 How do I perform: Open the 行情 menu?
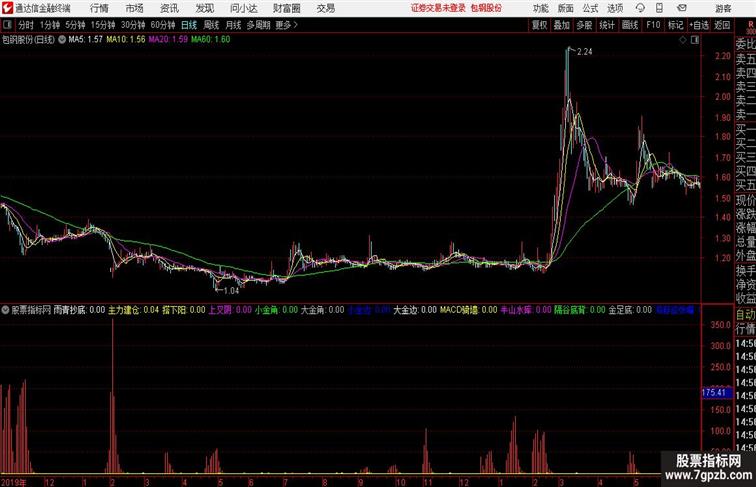point(99,8)
